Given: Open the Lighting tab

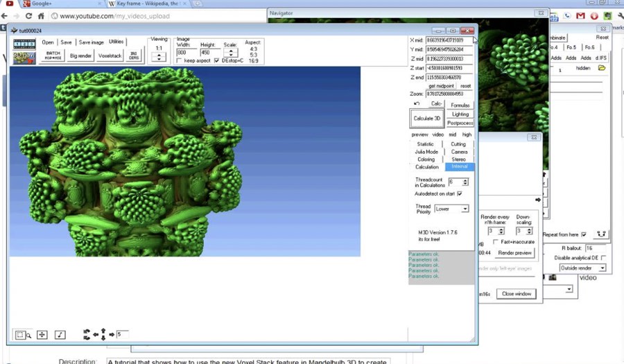Looking at the screenshot, I should tap(460, 114).
